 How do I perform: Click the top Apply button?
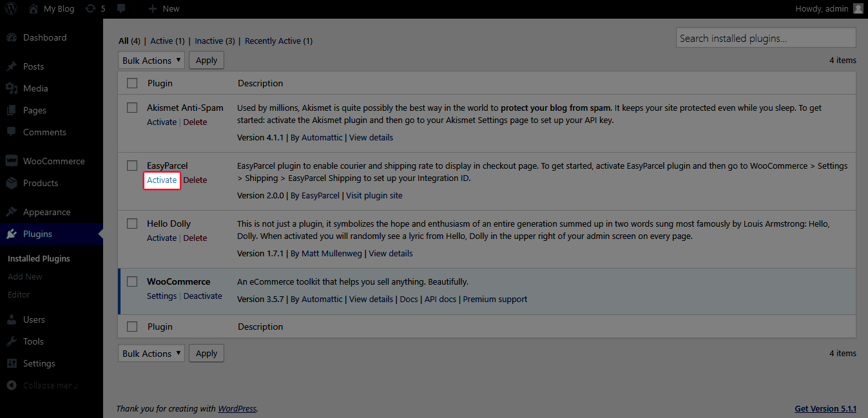(x=206, y=60)
